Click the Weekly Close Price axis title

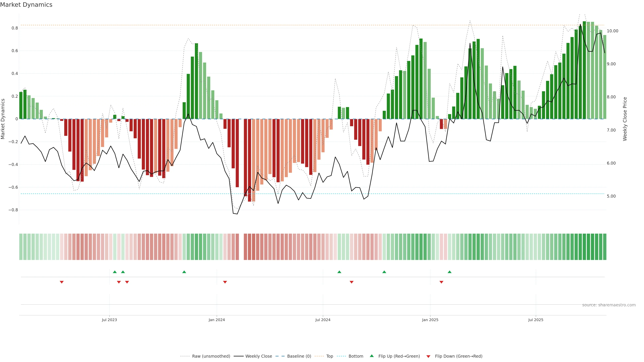click(x=625, y=119)
